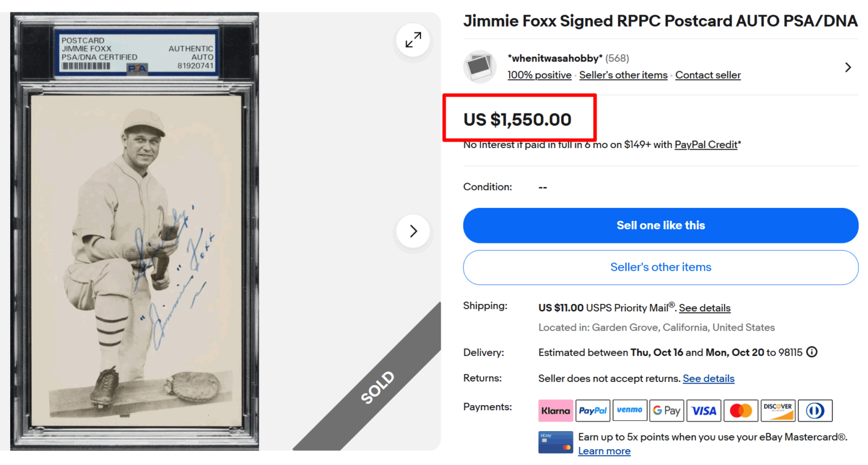This screenshot has width=868, height=465.
Task: Expand seller details with right chevron
Action: (848, 67)
